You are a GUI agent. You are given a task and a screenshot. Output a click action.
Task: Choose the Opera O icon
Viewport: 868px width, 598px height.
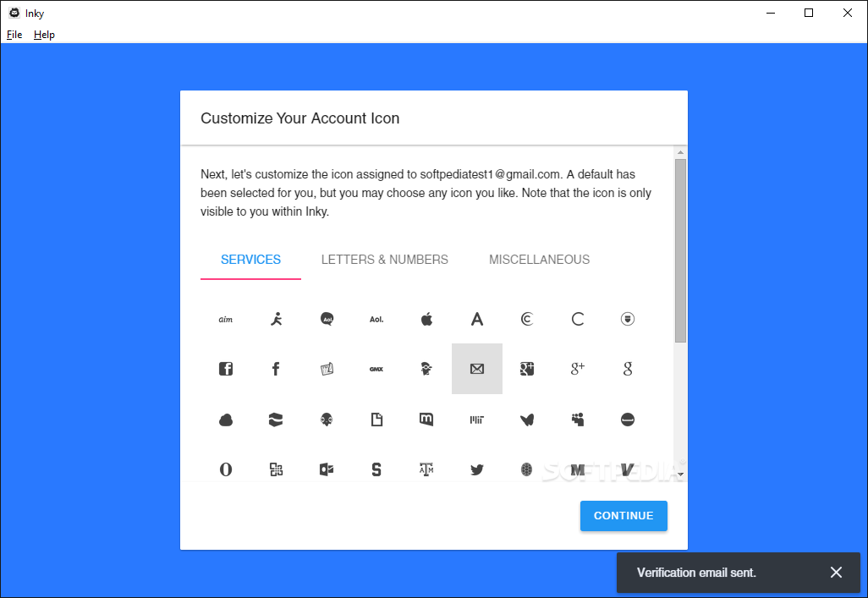point(225,469)
